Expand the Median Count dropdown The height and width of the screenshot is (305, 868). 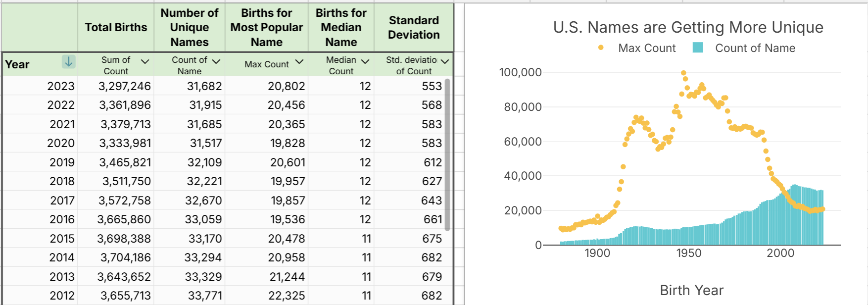pyautogui.click(x=365, y=61)
